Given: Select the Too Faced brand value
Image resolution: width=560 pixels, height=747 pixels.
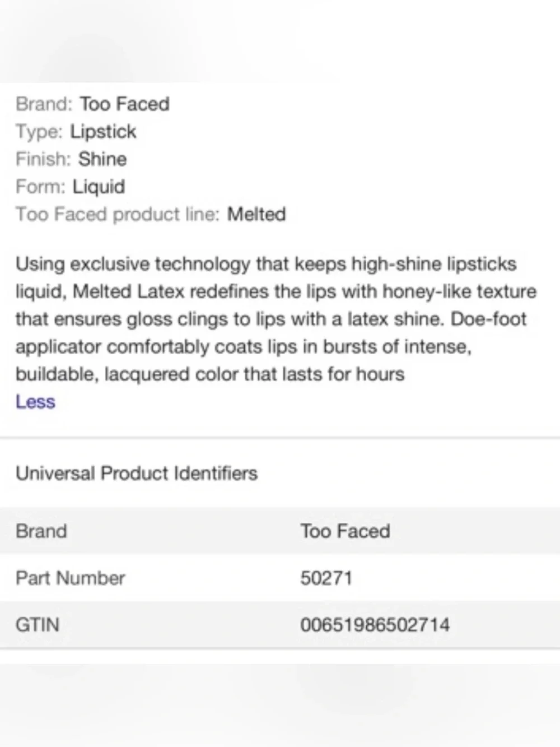Looking at the screenshot, I should [124, 104].
